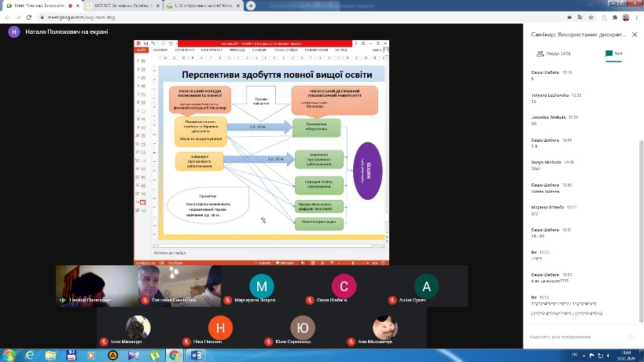644x362 pixels.
Task: Open the floppy disk app on taskbar
Action: [x=71, y=355]
